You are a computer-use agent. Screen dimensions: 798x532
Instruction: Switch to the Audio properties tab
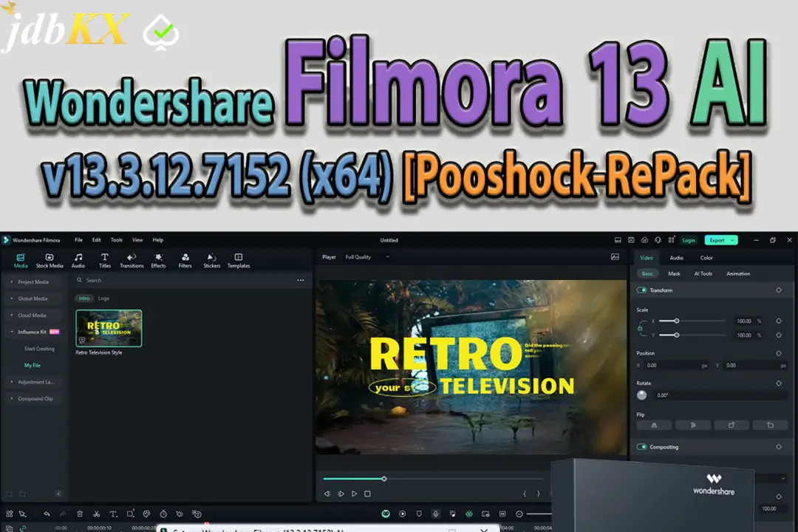(x=676, y=258)
